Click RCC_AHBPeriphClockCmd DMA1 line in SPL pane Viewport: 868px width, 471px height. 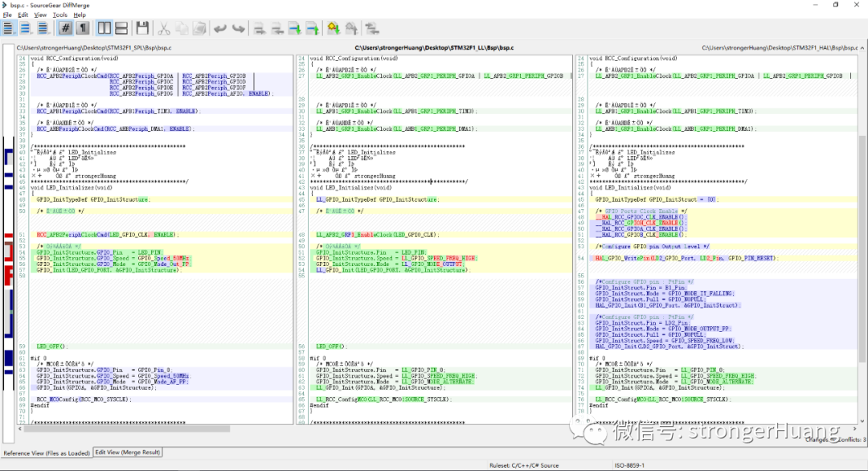(115, 129)
